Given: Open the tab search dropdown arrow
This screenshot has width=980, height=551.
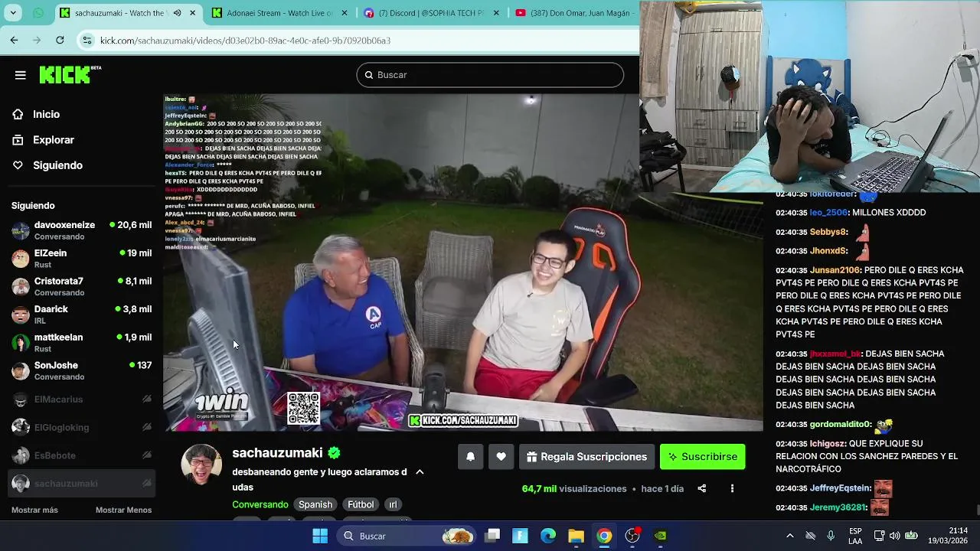Looking at the screenshot, I should coord(14,13).
